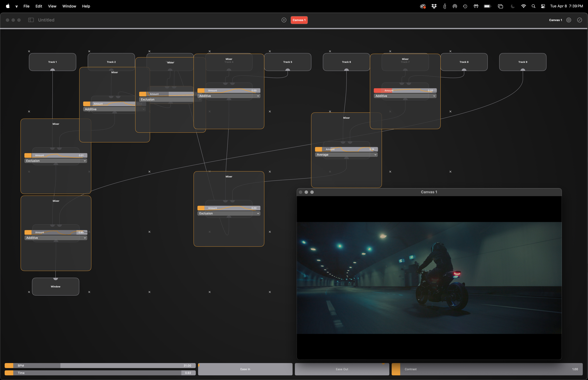Select the red Canvas 1 tab
This screenshot has height=380, width=588.
299,20
